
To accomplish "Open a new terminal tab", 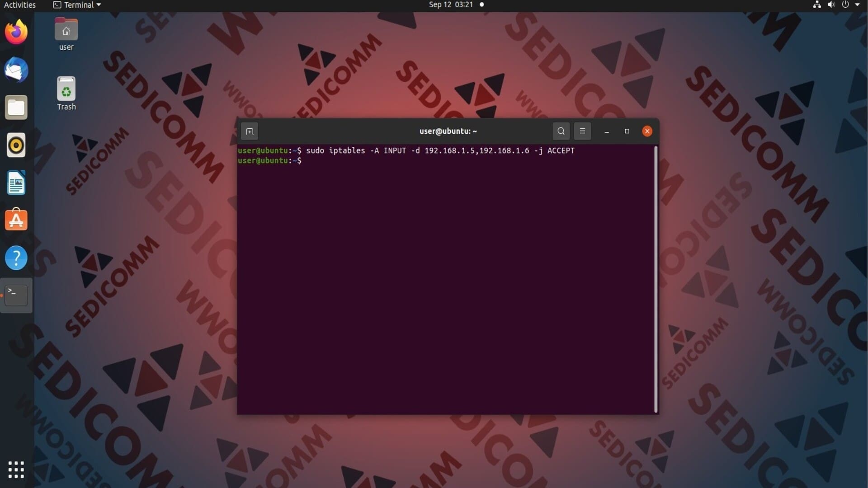I will (250, 131).
